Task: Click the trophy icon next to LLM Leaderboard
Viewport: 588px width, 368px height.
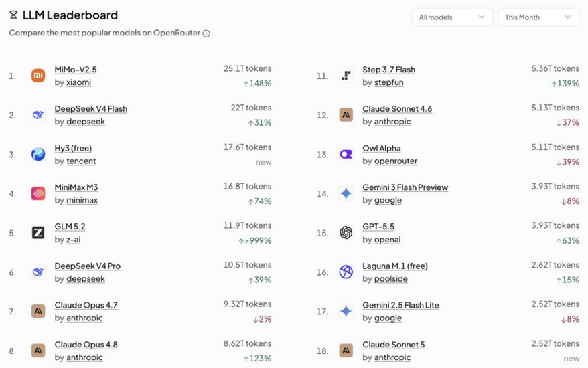Action: [x=13, y=15]
